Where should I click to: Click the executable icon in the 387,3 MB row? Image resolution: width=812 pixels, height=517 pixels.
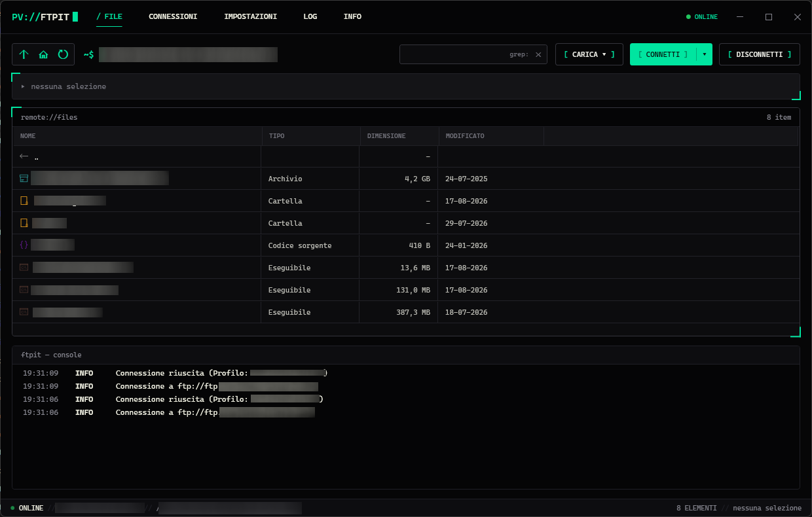point(24,312)
